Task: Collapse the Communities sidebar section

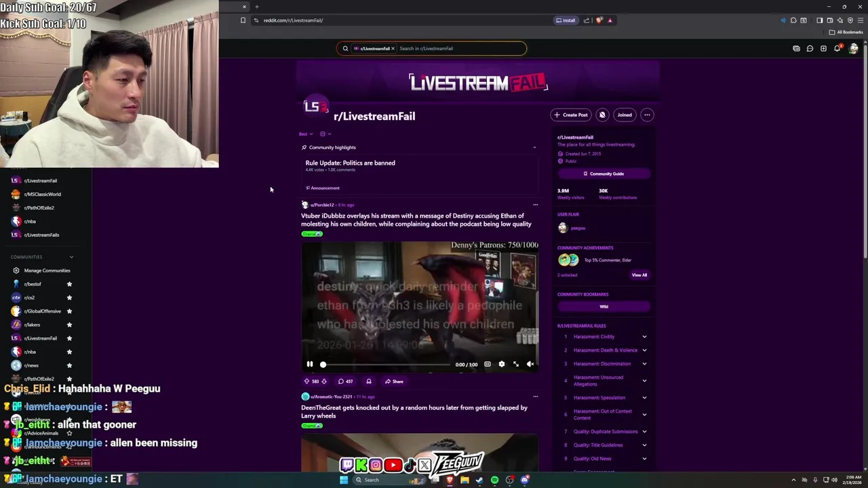Action: pyautogui.click(x=71, y=257)
